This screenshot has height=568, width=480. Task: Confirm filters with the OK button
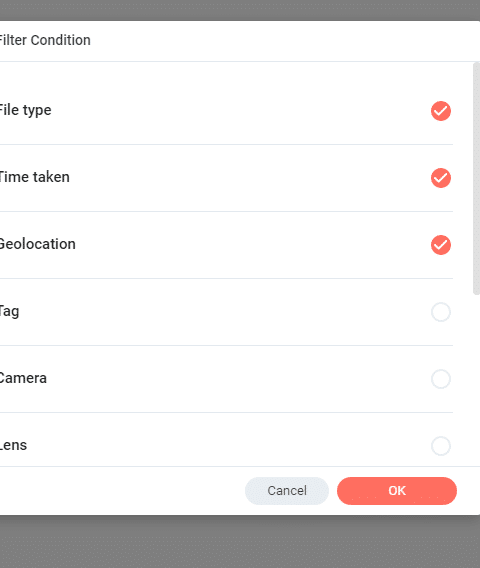coord(397,491)
